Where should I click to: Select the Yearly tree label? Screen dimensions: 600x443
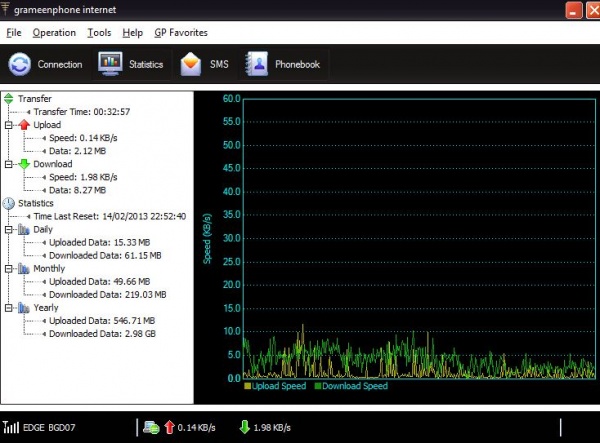coord(46,308)
